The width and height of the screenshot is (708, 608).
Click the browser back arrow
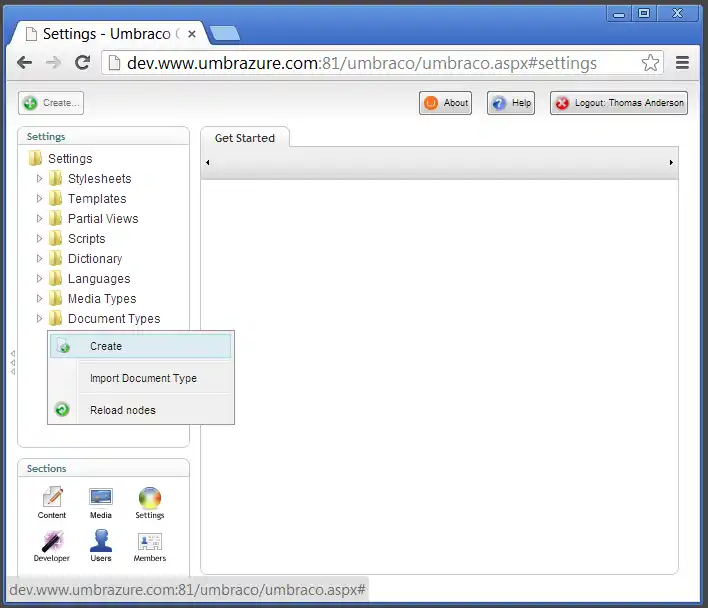click(x=24, y=62)
